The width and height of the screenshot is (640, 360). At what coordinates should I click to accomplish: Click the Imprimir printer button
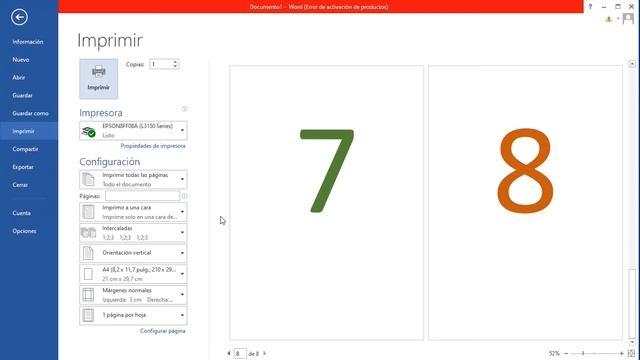[x=98, y=79]
